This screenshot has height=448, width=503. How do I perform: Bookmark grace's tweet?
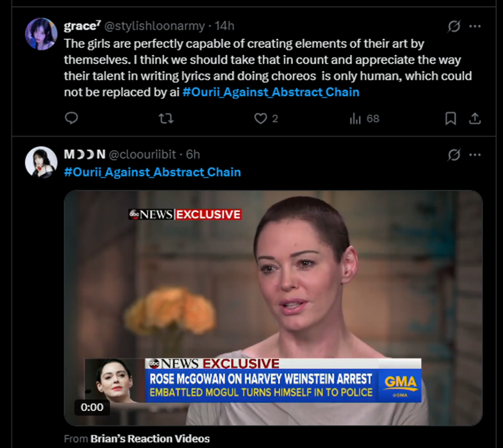point(451,118)
